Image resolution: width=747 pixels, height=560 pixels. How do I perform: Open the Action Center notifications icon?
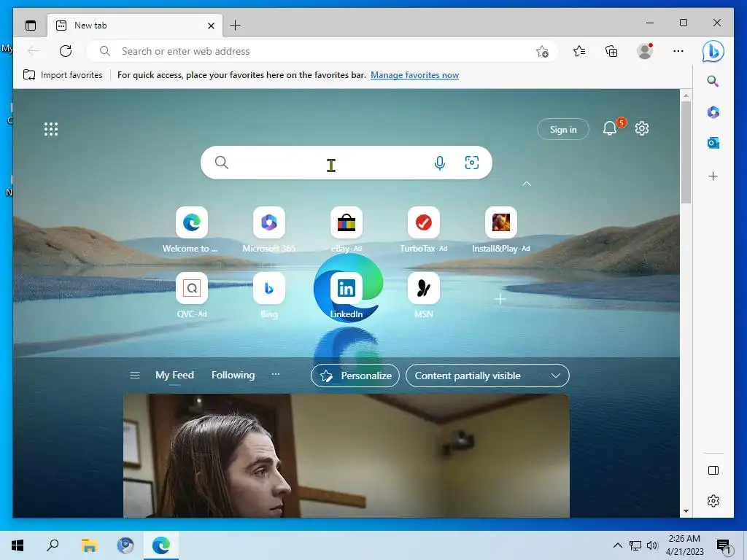click(x=724, y=546)
